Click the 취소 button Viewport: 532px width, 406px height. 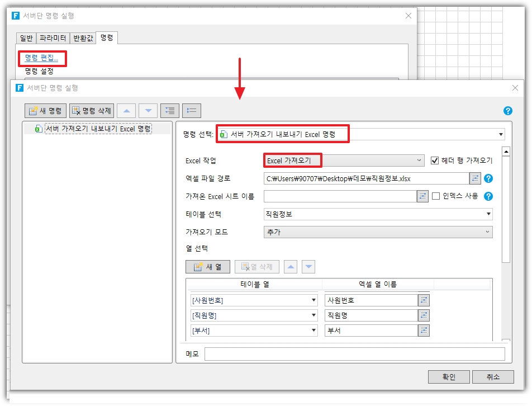pyautogui.click(x=493, y=377)
